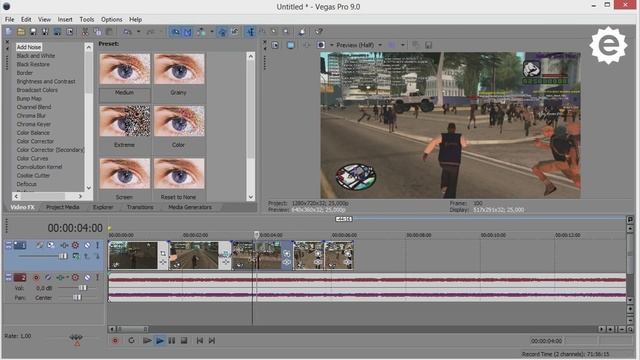Click the Project Video Properties icon in preview
Image resolution: width=640 pixels, height=360 pixels.
pyautogui.click(x=276, y=45)
